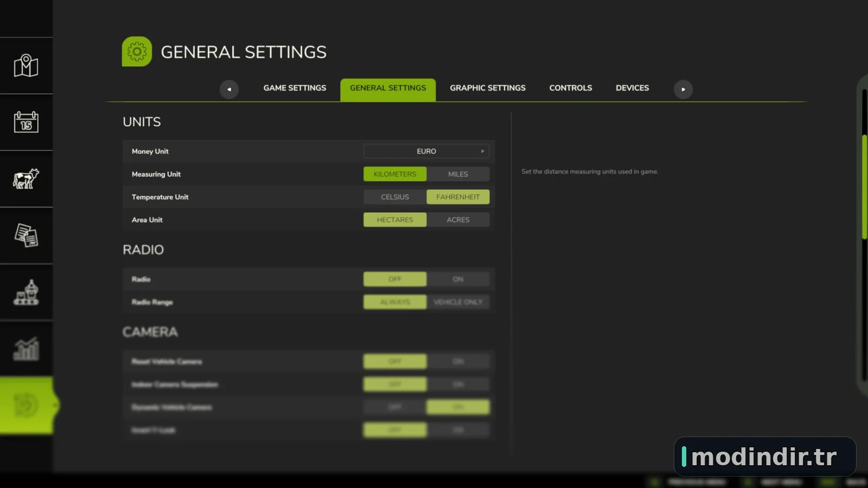Turn Reset Vehicle Camera On
This screenshot has width=868, height=488.
pyautogui.click(x=458, y=362)
